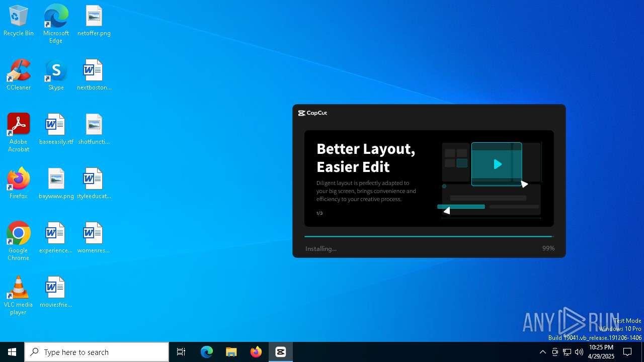
Task: Select the baseeasily.rtf document icon
Action: (x=56, y=130)
